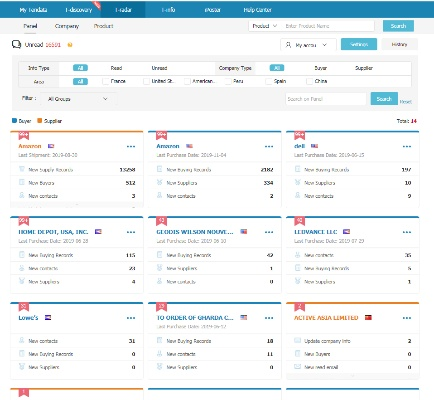Expand the All Groups filter dropdown

tap(78, 99)
